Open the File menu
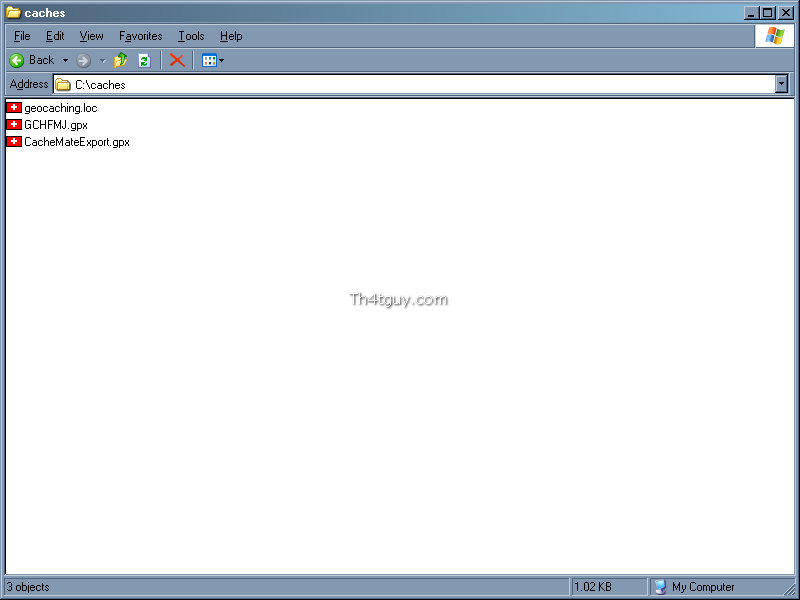Image resolution: width=800 pixels, height=600 pixels. pyautogui.click(x=22, y=36)
